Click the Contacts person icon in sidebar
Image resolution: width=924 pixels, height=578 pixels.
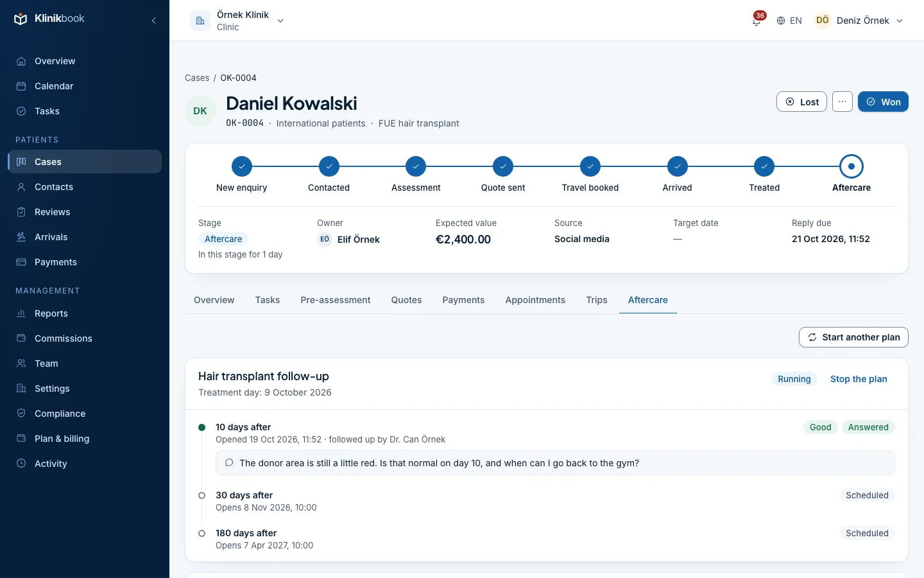(21, 187)
